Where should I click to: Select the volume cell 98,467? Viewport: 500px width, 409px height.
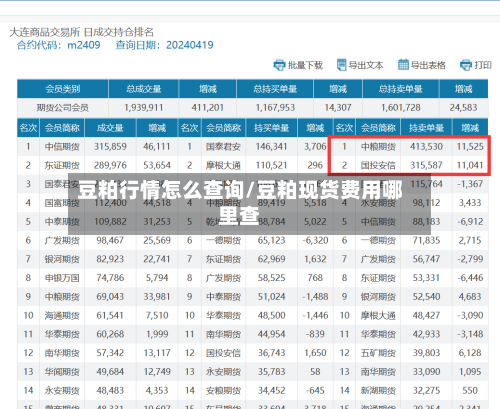point(110,240)
